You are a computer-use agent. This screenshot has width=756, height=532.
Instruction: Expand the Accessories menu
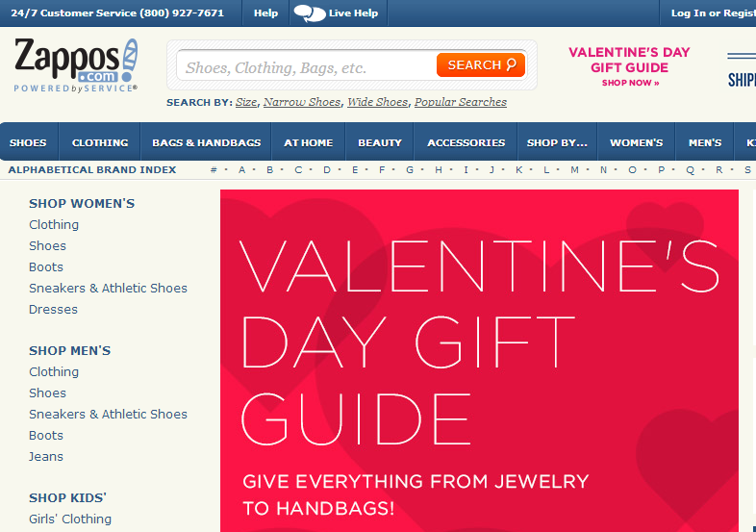point(466,142)
